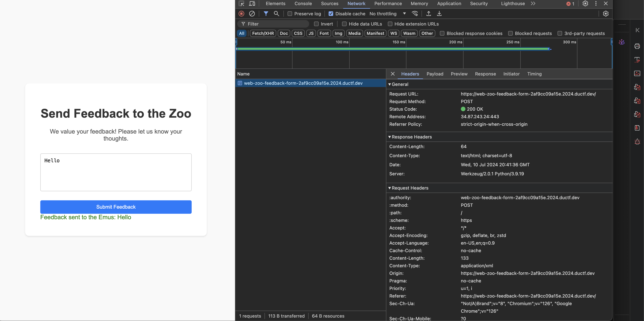
Task: Select the All request type filter
Action: pos(241,33)
